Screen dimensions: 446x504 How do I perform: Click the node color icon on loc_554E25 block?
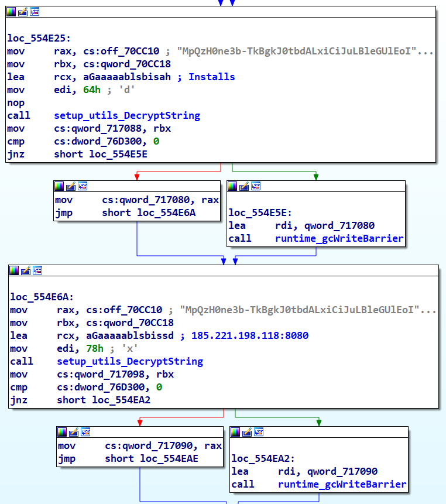tap(11, 12)
